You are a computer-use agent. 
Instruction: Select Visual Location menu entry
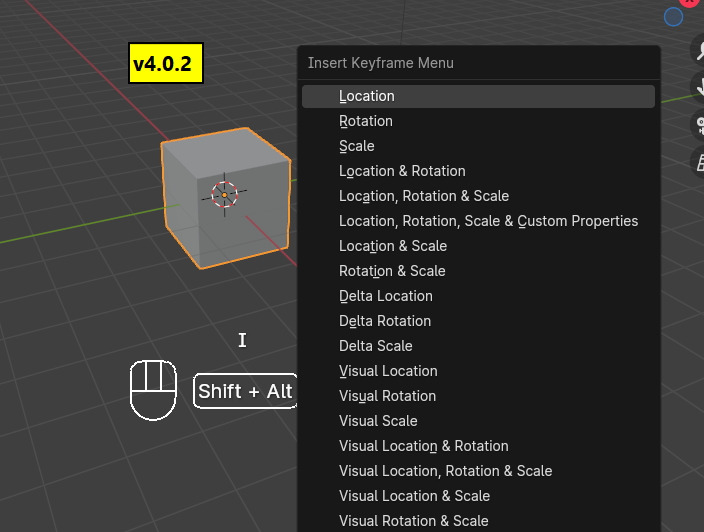pos(478,371)
